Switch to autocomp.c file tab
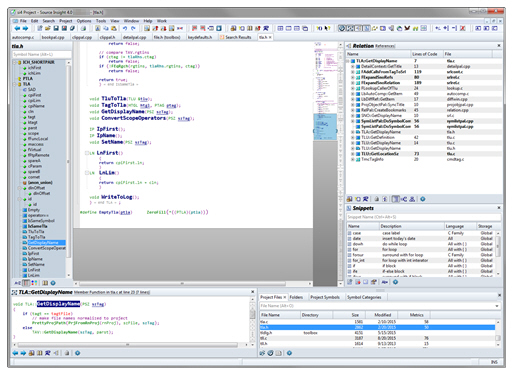Screen dimensions: 515x376 point(23,37)
